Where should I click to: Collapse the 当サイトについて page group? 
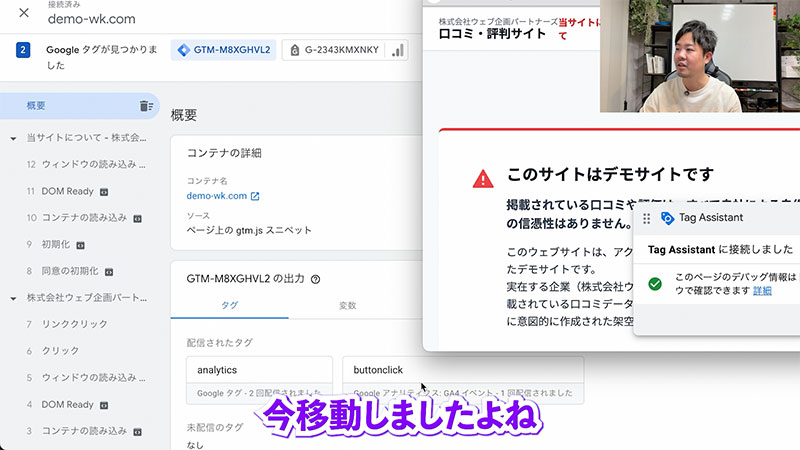(x=13, y=138)
